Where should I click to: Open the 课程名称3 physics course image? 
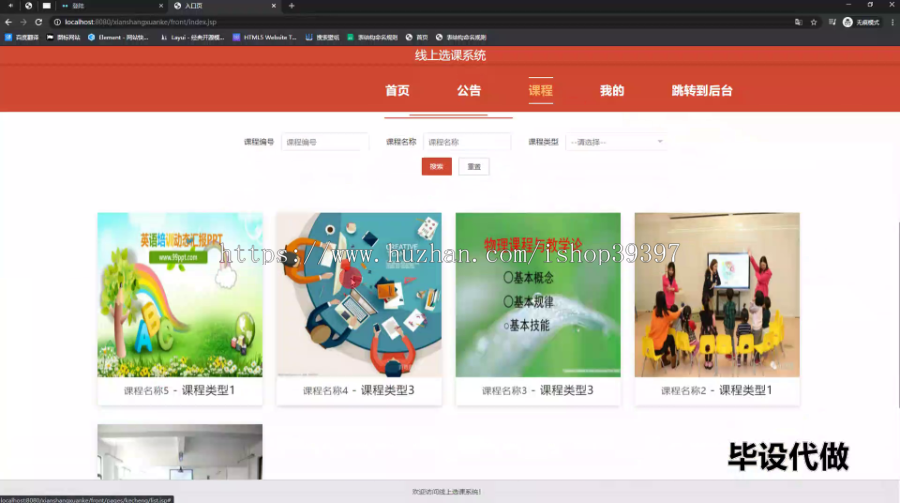click(x=538, y=295)
